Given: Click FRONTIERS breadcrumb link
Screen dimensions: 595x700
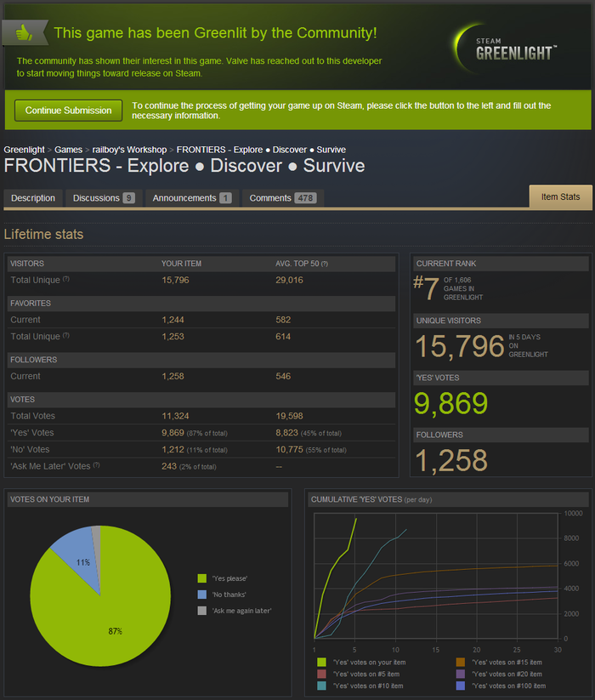Looking at the screenshot, I should coord(261,150).
